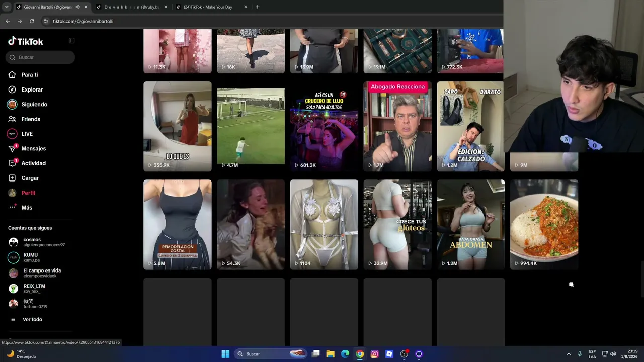Open the Friends page

click(31, 119)
